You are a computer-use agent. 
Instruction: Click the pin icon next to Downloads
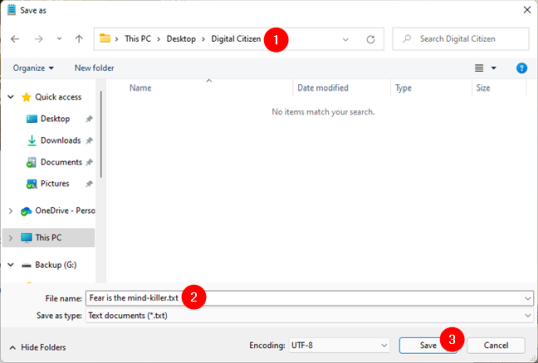[89, 141]
